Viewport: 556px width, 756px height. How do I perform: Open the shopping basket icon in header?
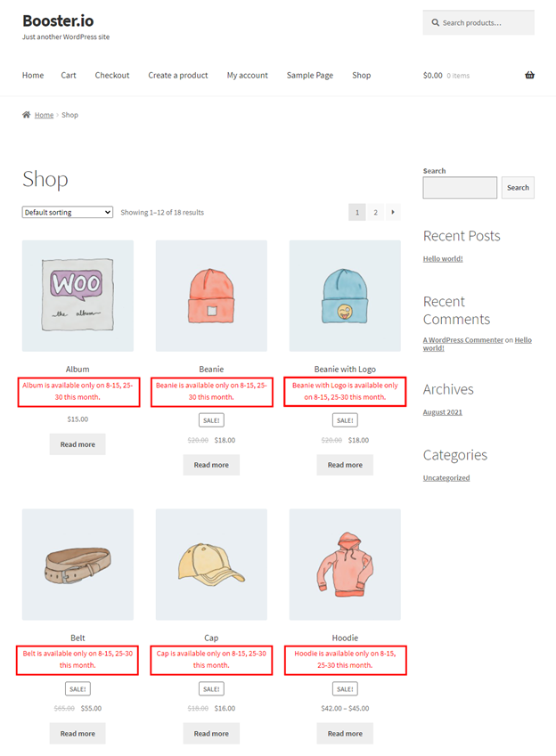pos(529,75)
